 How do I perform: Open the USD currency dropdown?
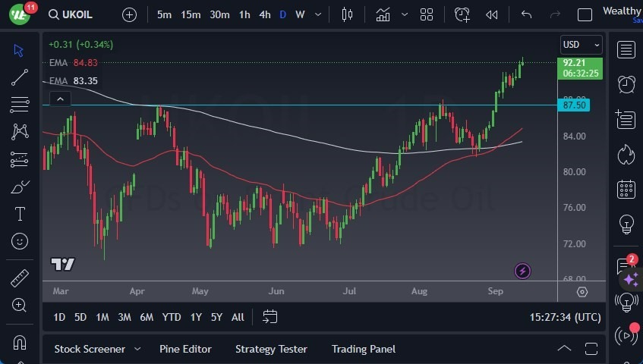point(581,45)
